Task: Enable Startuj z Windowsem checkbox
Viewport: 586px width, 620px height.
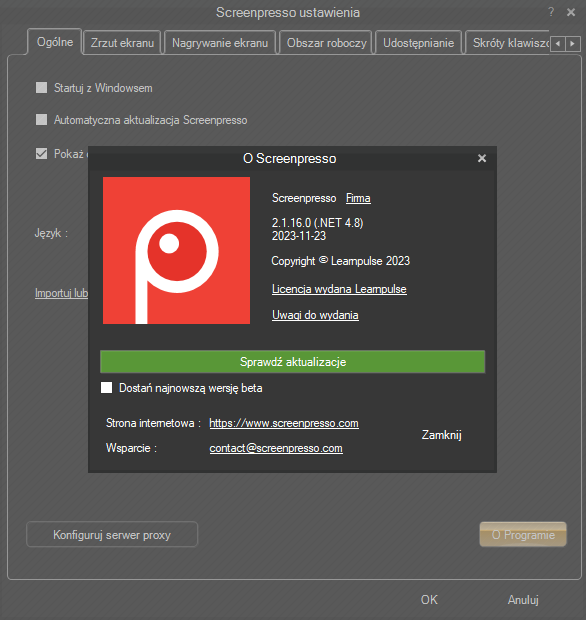Action: pyautogui.click(x=42, y=87)
